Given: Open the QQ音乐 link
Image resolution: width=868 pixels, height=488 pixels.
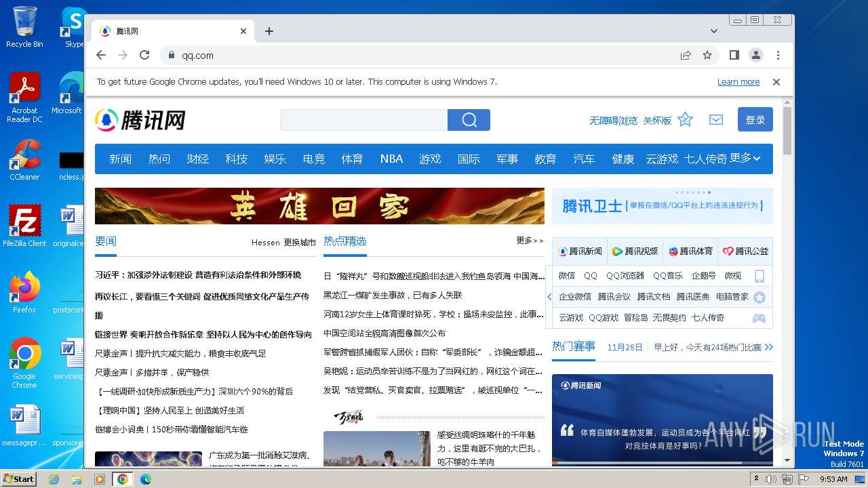Looking at the screenshot, I should [x=668, y=276].
